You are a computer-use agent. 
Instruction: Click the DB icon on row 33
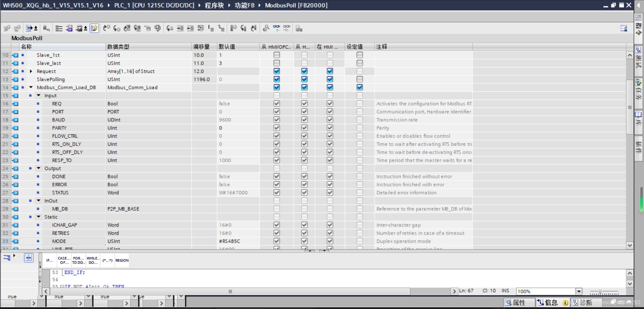[15, 241]
